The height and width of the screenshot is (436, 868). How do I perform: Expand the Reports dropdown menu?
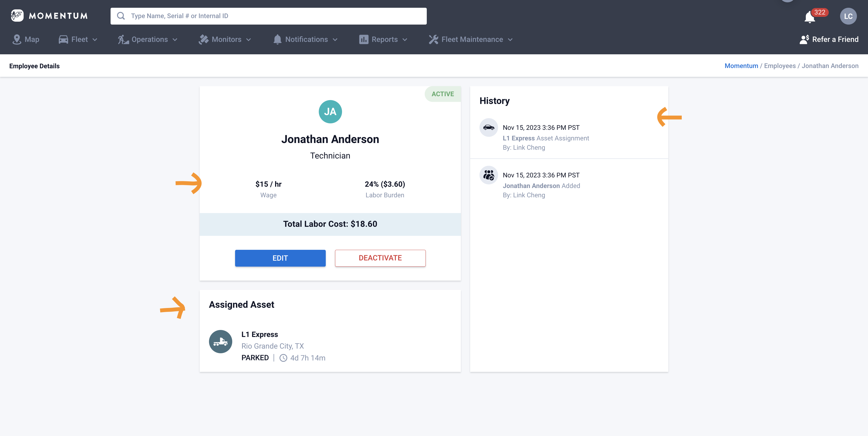tap(383, 40)
